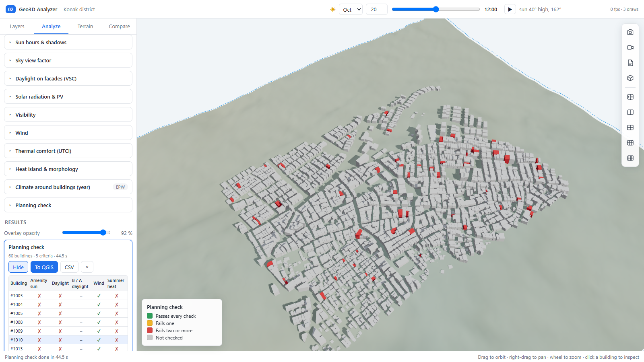Expand Heat island & morphology section
The image size is (644, 362).
(x=68, y=169)
